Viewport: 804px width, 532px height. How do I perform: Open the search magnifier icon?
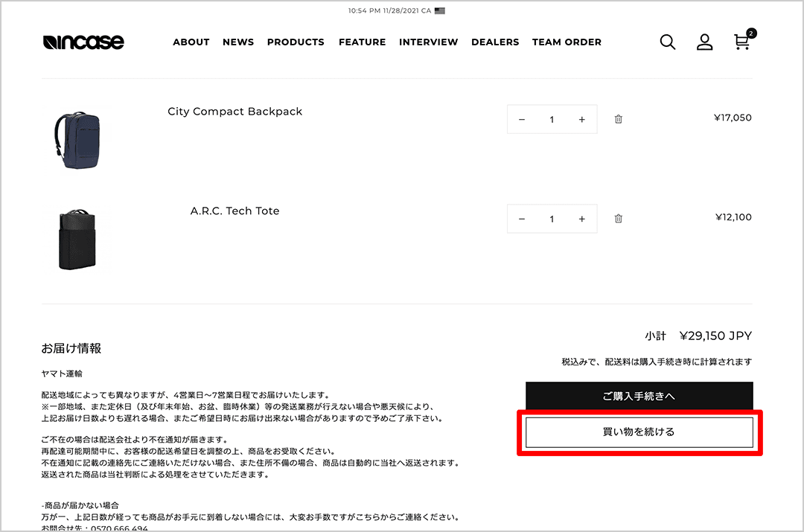(x=668, y=42)
